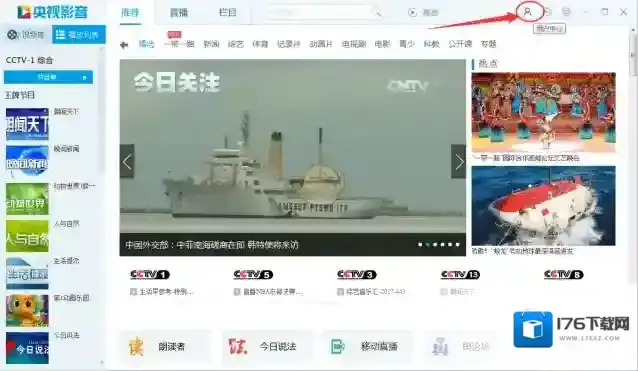Screen dimensions: 638x371
Task: Open the CCTV-8 channel logo
Action: click(564, 275)
